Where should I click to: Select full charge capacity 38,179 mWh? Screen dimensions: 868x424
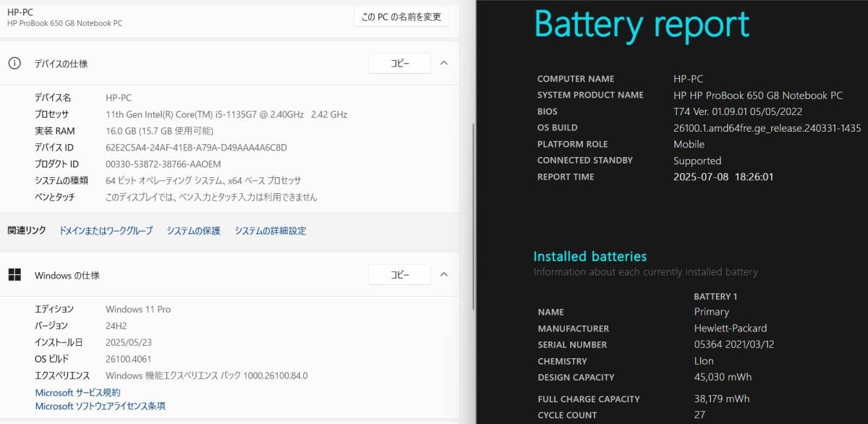point(722,399)
